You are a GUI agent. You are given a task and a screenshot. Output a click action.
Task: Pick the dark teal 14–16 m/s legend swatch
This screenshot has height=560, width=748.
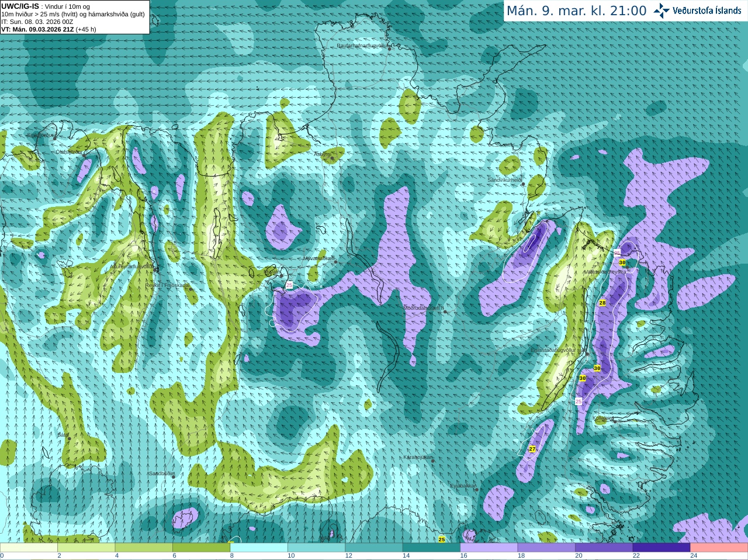[431, 548]
